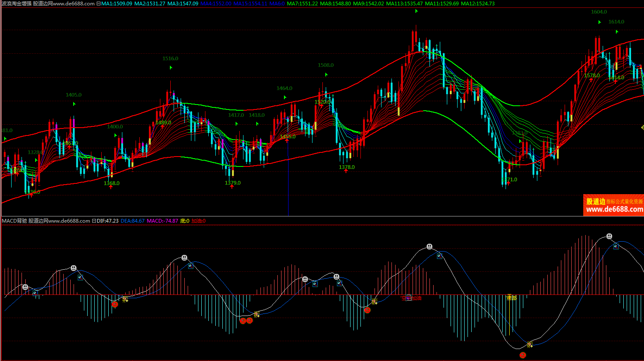
Task: Click the DIF:47.23 value label
Action: point(107,221)
